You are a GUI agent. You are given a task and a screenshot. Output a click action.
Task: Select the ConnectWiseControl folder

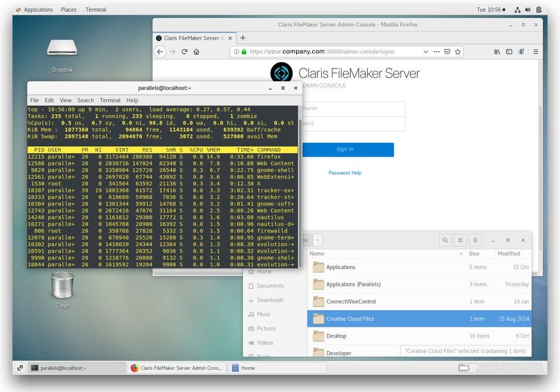(x=419, y=301)
